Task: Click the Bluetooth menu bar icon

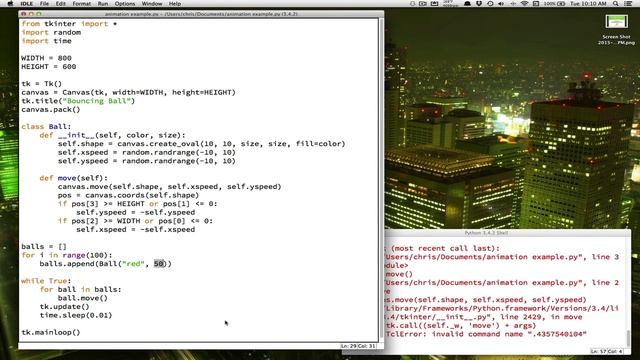Action: [x=513, y=3]
